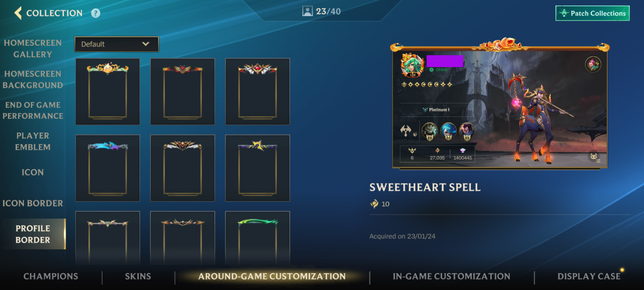644x290 pixels.
Task: Click the green-haired player avatar icon
Action: click(x=412, y=65)
